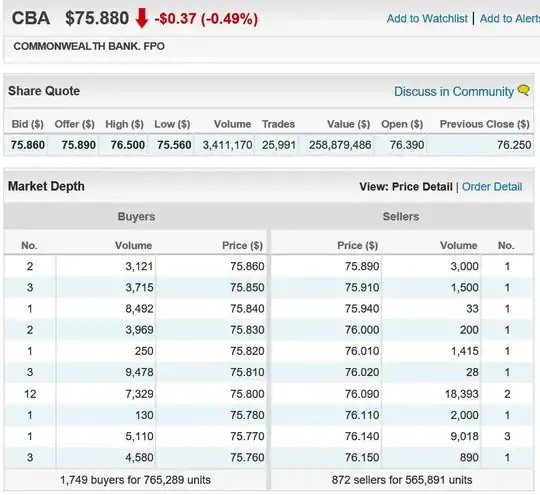Click the buyer price 75.780
The image size is (540, 495).
tap(247, 415)
